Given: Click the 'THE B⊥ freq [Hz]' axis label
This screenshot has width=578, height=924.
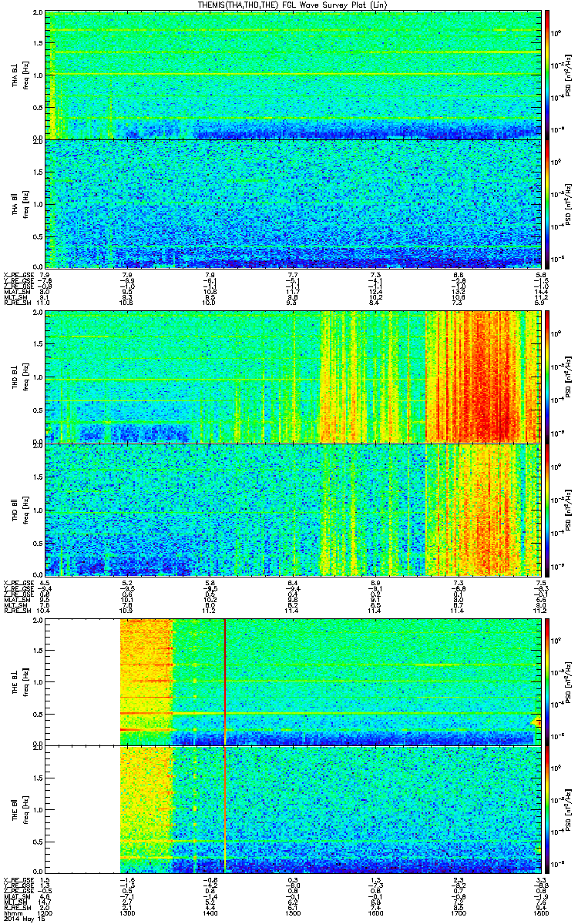Looking at the screenshot, I should click(19, 681).
